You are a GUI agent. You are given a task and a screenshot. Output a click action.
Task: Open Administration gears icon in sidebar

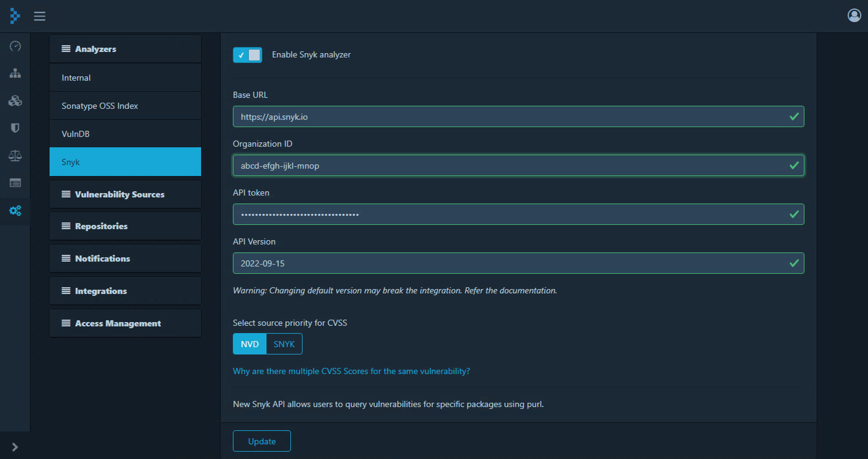pyautogui.click(x=15, y=211)
